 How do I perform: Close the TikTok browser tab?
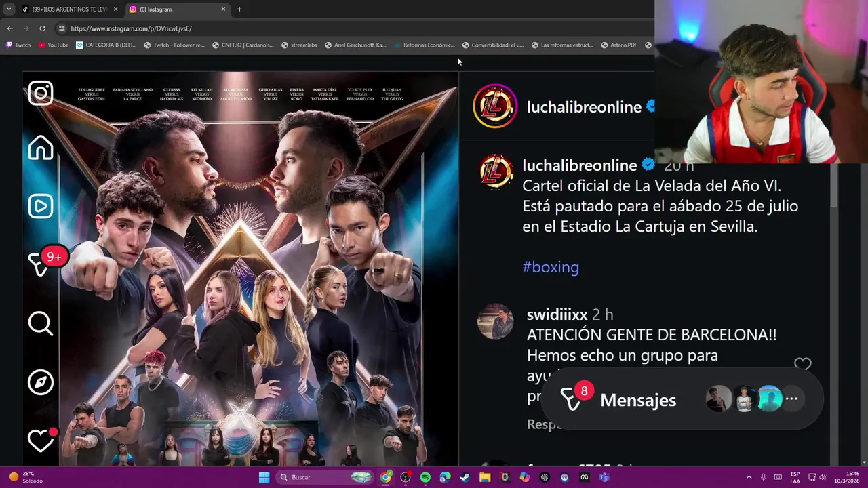pos(115,9)
